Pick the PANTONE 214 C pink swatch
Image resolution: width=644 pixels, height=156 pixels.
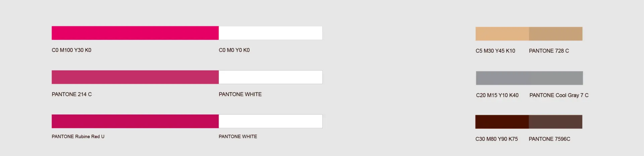point(135,77)
